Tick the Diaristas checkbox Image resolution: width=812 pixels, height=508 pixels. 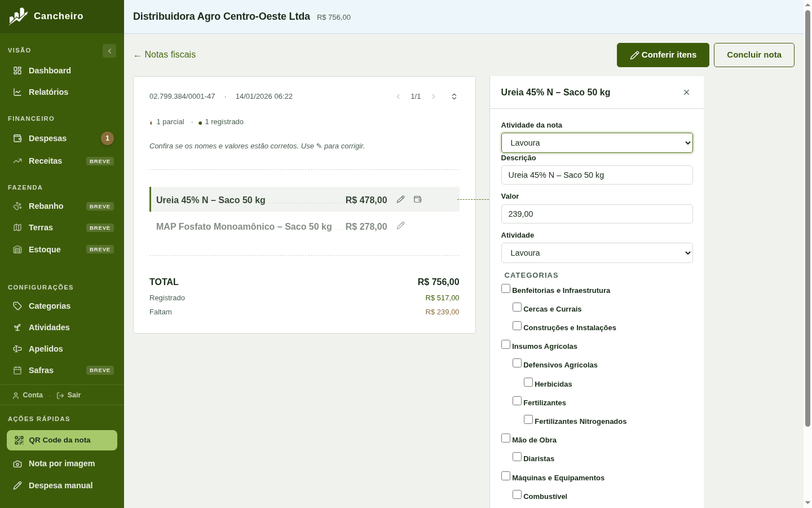coord(517,457)
